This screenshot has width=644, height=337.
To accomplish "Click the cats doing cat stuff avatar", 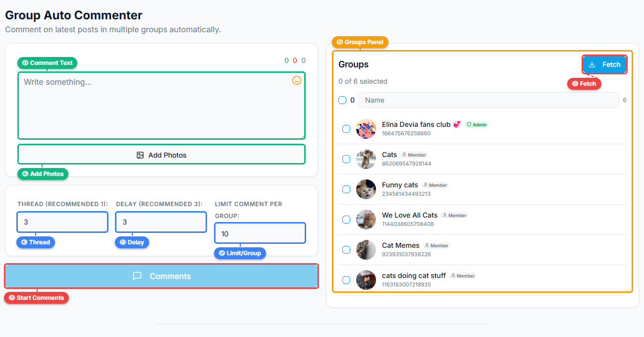I will tap(366, 280).
